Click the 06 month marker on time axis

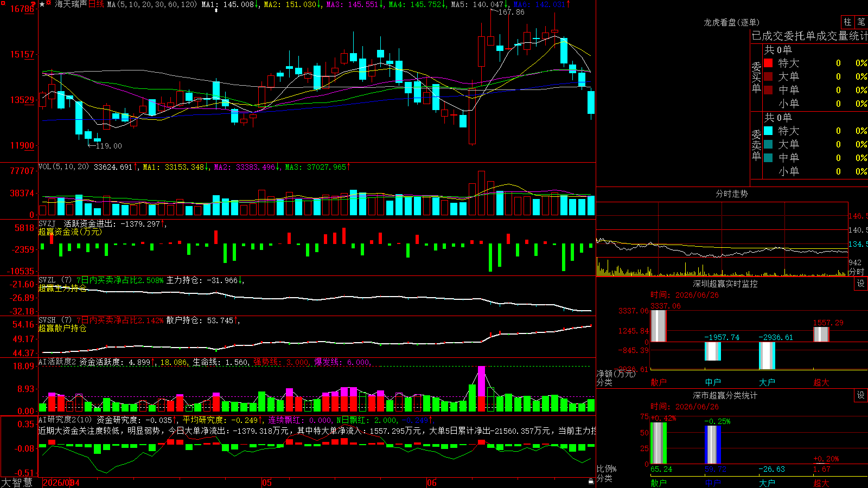[431, 483]
